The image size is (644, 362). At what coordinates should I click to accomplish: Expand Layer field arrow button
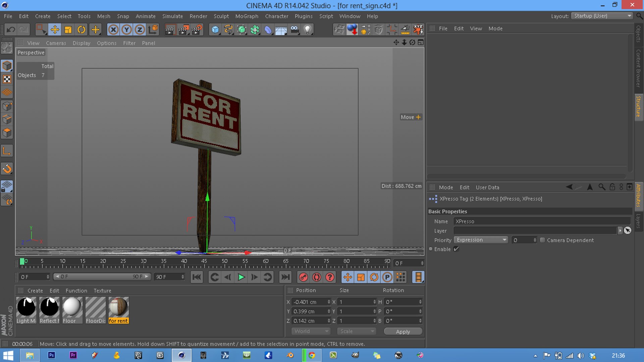[x=620, y=230]
